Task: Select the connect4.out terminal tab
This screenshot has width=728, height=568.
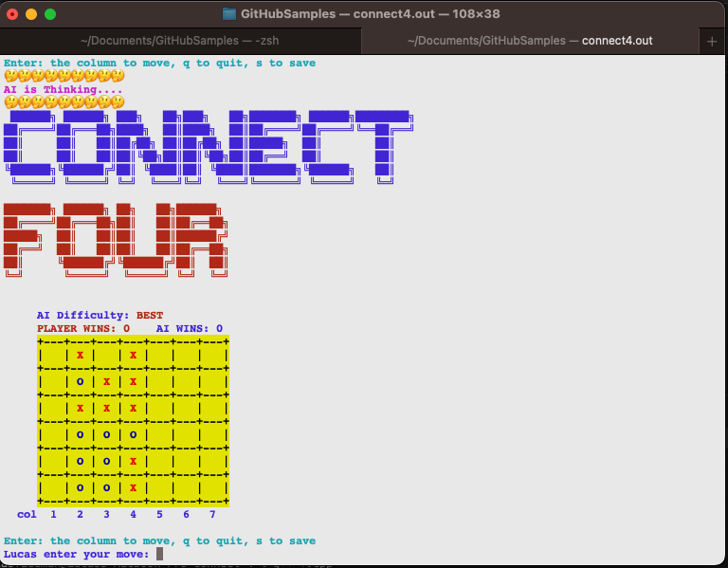Action: (x=530, y=41)
